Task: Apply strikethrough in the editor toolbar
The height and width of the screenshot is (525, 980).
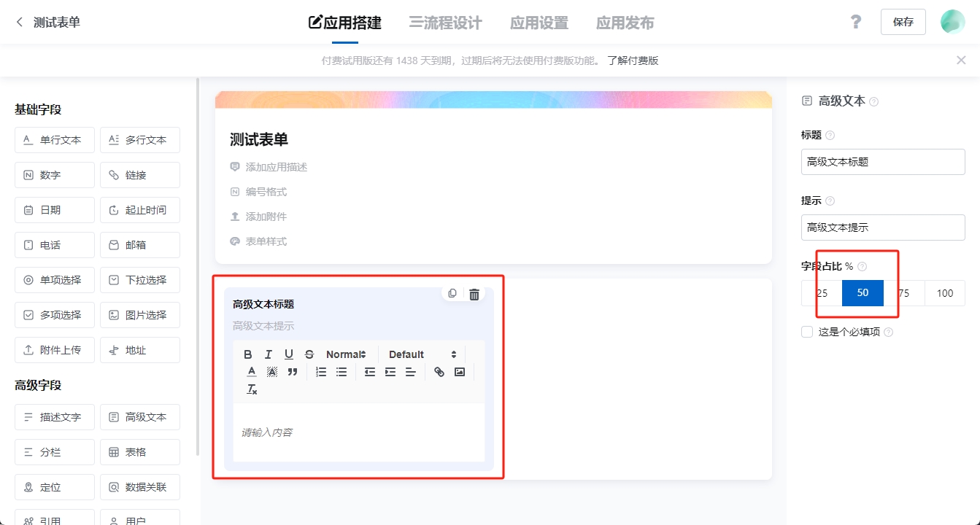Action: pyautogui.click(x=309, y=354)
